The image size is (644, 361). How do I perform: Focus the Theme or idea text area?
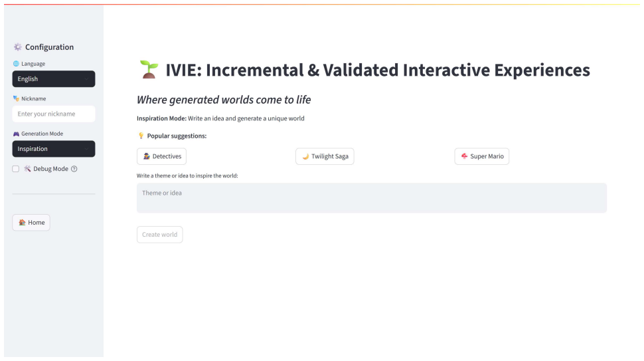[372, 197]
